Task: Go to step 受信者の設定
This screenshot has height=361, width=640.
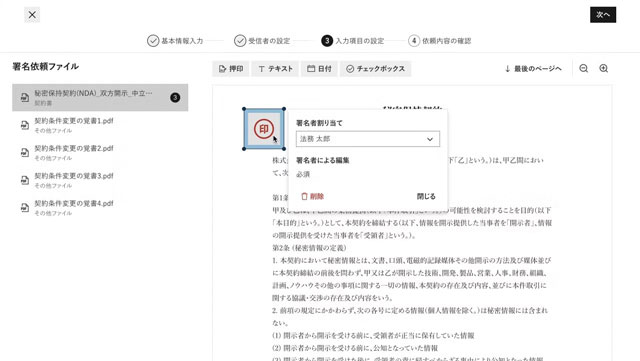Action: pos(262,41)
